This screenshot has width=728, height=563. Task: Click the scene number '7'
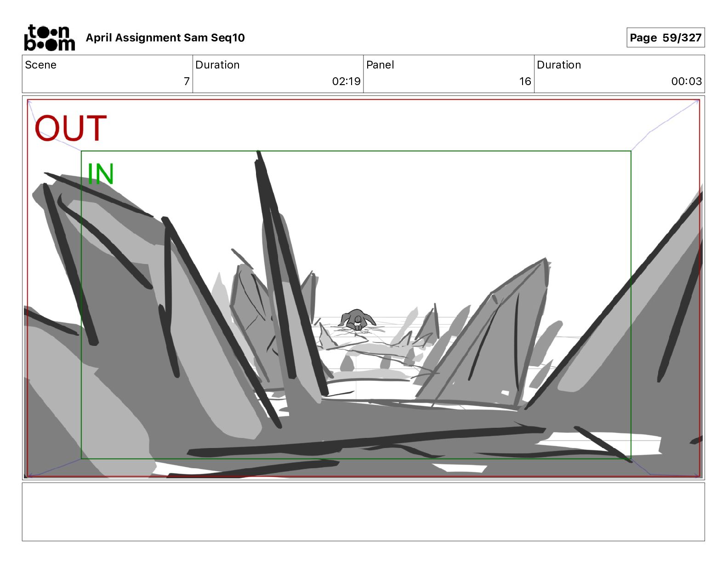(x=187, y=81)
